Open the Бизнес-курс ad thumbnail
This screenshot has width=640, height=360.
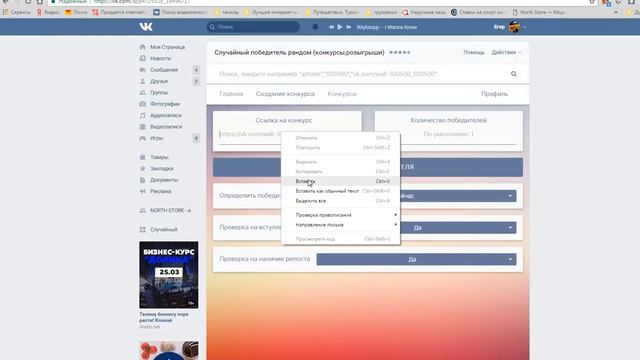pos(169,275)
